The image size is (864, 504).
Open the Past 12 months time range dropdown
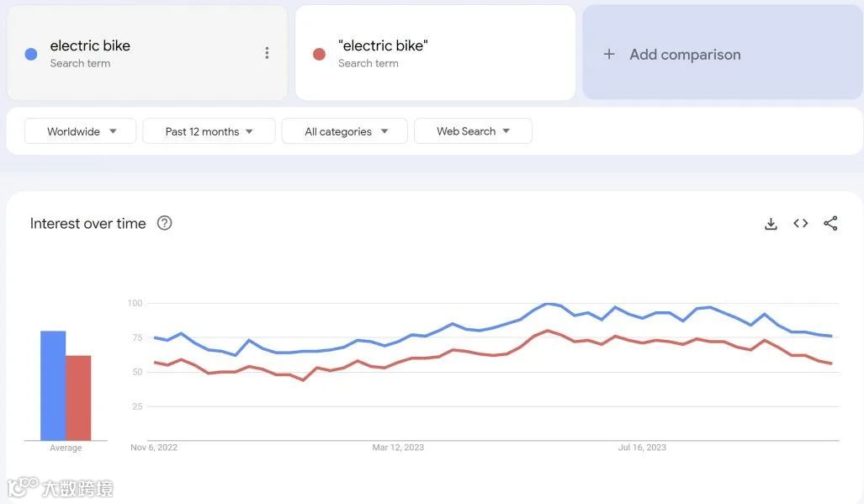(208, 130)
